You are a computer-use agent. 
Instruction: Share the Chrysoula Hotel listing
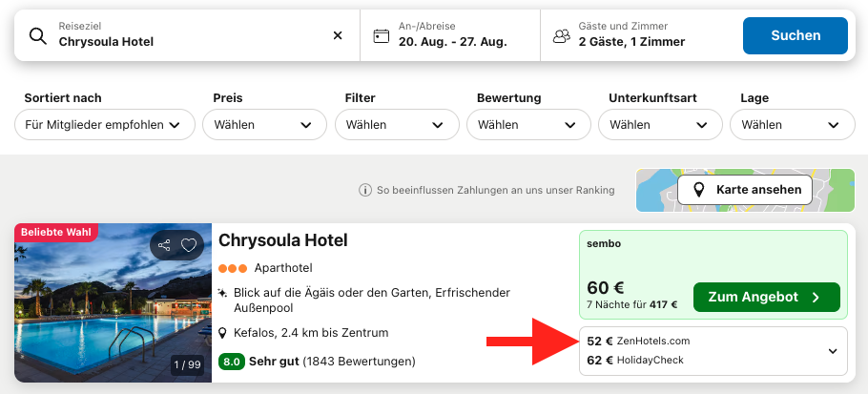point(164,245)
